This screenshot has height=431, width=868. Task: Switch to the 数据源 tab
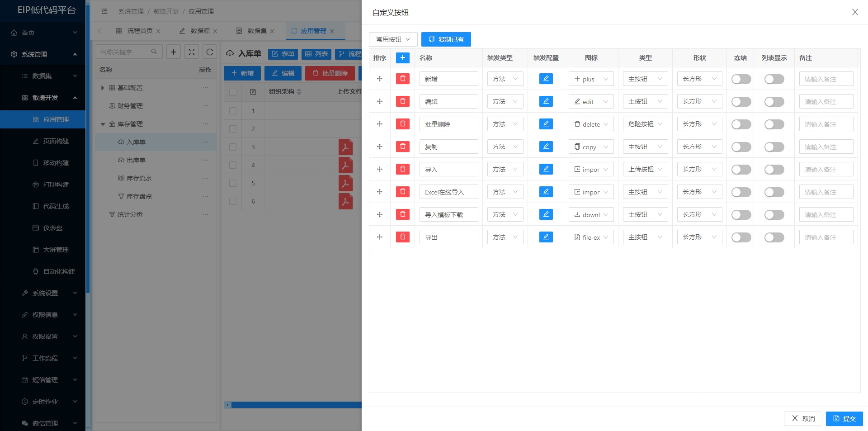[x=199, y=31]
